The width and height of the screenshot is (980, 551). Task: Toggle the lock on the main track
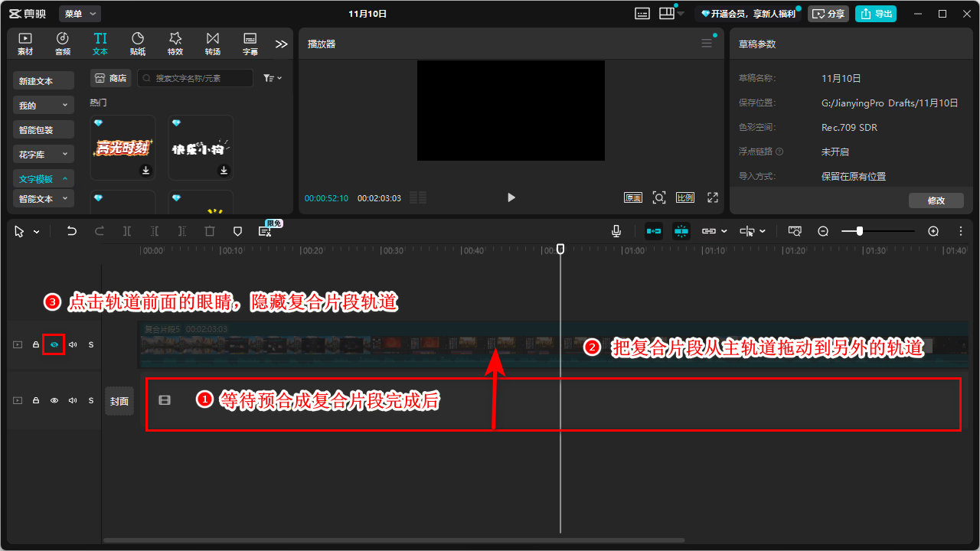tap(36, 400)
